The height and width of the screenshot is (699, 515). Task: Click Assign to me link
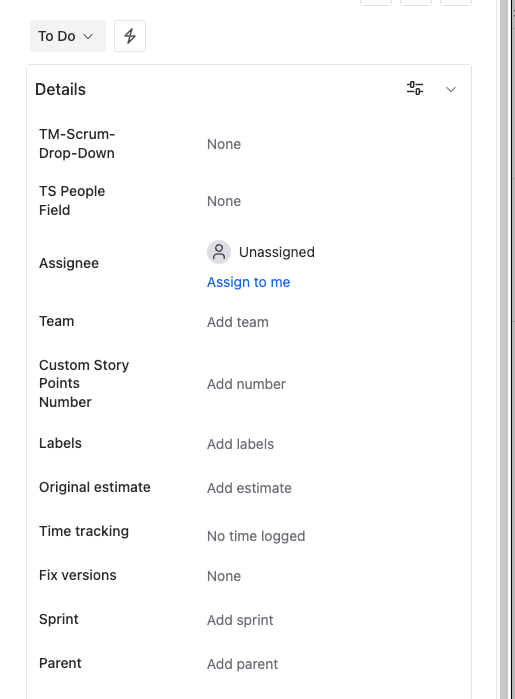tap(248, 282)
